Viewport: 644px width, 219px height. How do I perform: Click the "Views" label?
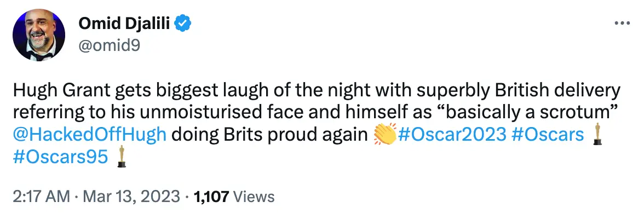click(x=254, y=196)
